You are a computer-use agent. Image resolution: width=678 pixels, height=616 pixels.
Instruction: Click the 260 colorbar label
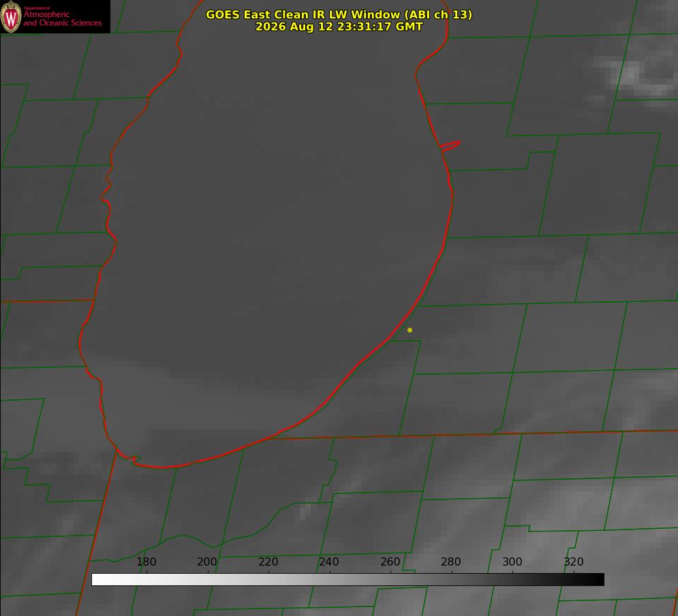pos(390,561)
